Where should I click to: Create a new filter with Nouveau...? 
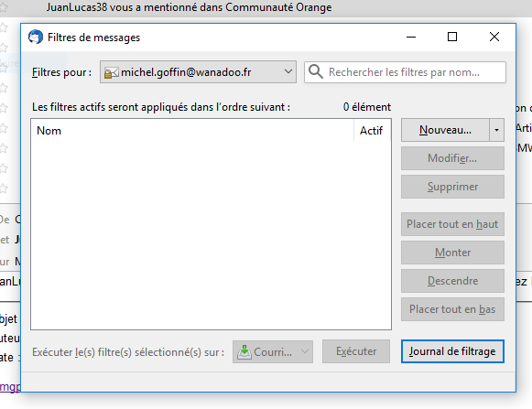pos(445,130)
